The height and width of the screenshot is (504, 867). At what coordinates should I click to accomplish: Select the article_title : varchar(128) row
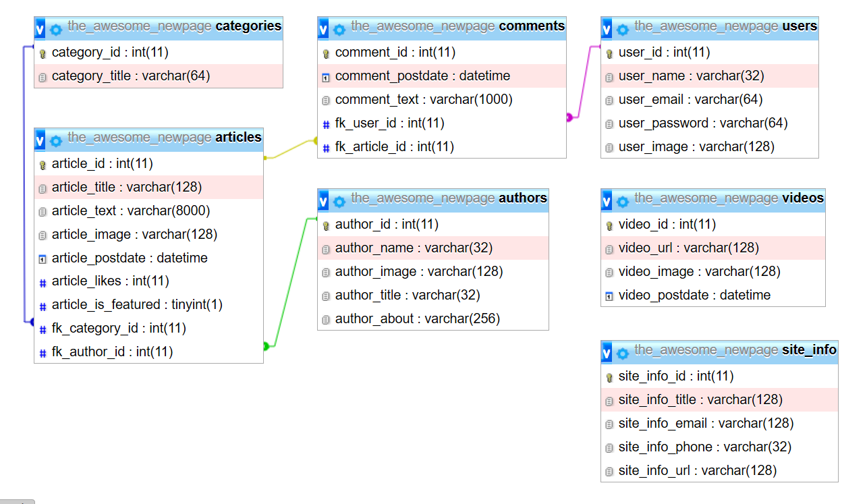pyautogui.click(x=148, y=187)
